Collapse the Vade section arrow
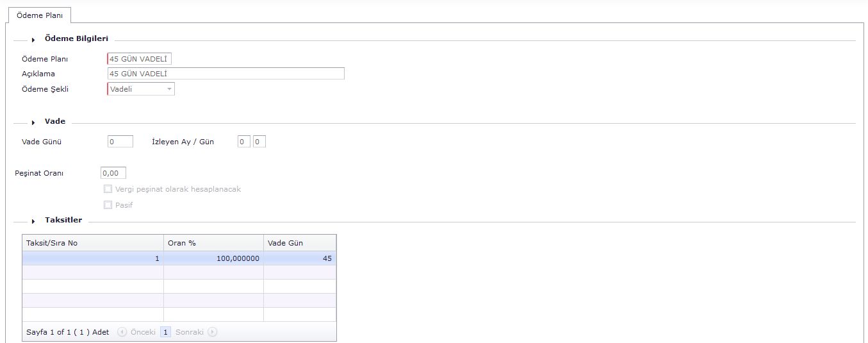Screen dimensions: 868x343 click(x=33, y=122)
